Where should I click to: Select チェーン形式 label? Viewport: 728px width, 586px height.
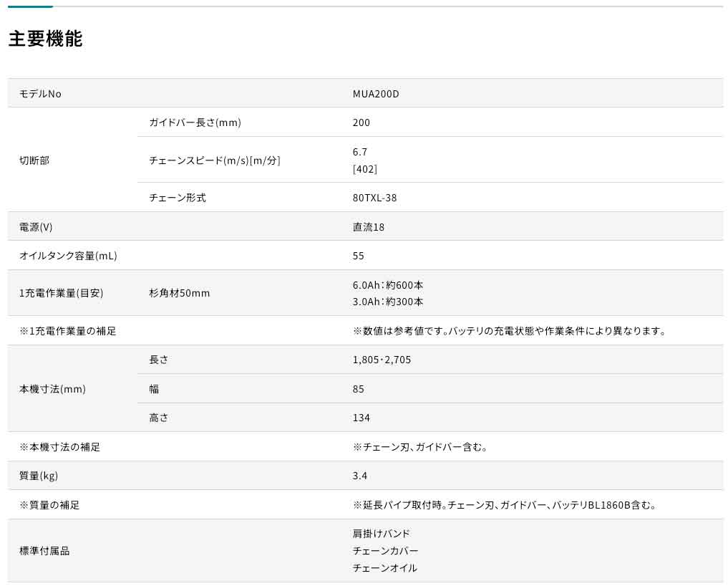tap(178, 198)
